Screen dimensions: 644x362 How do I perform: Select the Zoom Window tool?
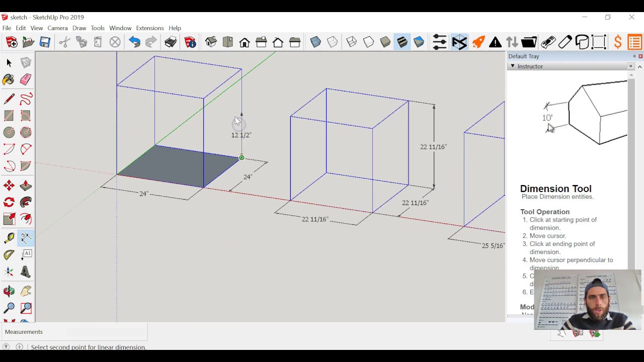tap(26, 308)
